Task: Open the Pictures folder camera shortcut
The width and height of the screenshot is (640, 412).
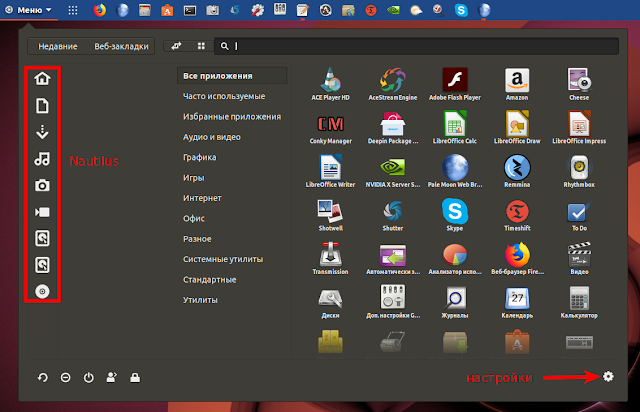Action: [x=42, y=185]
